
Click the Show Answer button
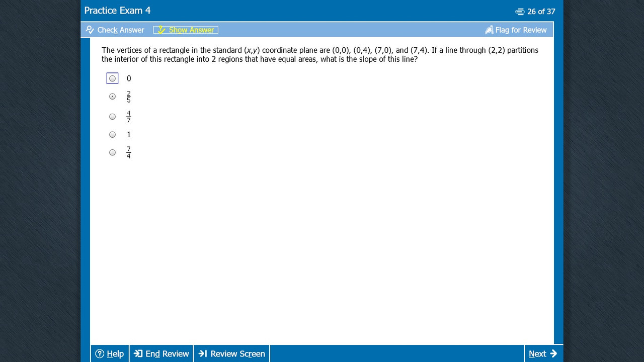coord(186,30)
